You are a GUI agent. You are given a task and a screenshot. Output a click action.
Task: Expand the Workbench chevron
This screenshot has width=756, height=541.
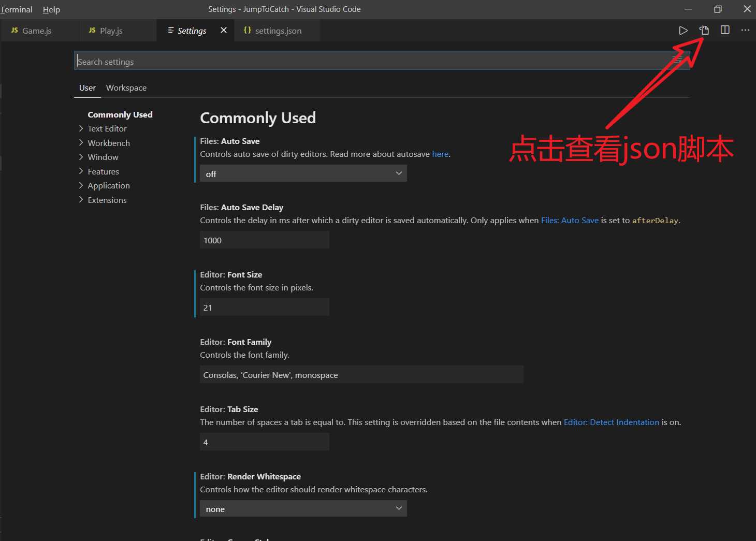tap(81, 142)
